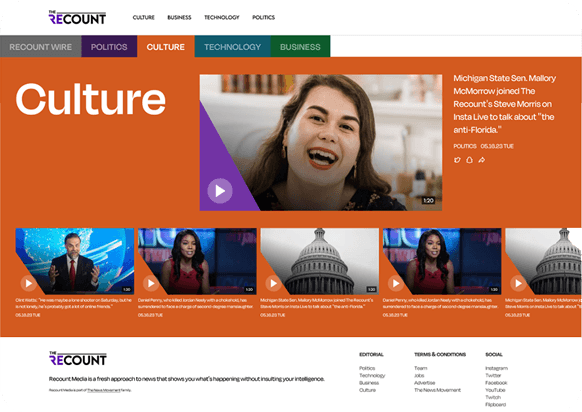Visit the Instagram social link

point(496,368)
